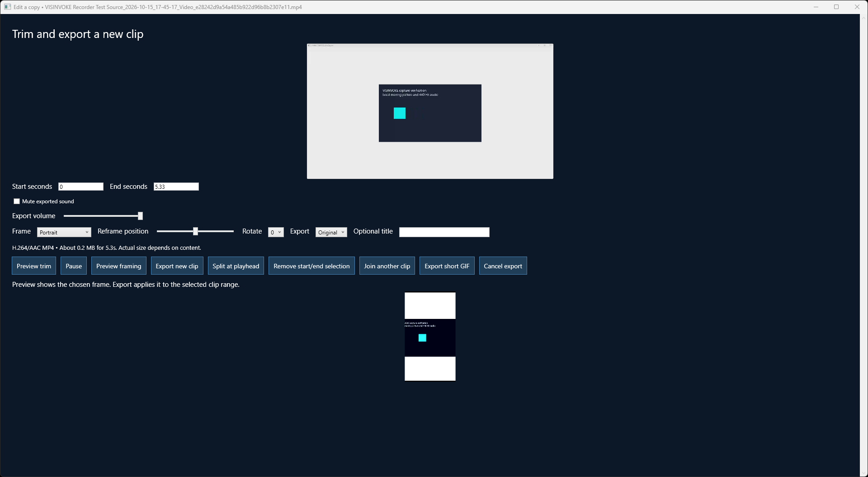
Task: Close the Edit a copy window
Action: pyautogui.click(x=857, y=7)
